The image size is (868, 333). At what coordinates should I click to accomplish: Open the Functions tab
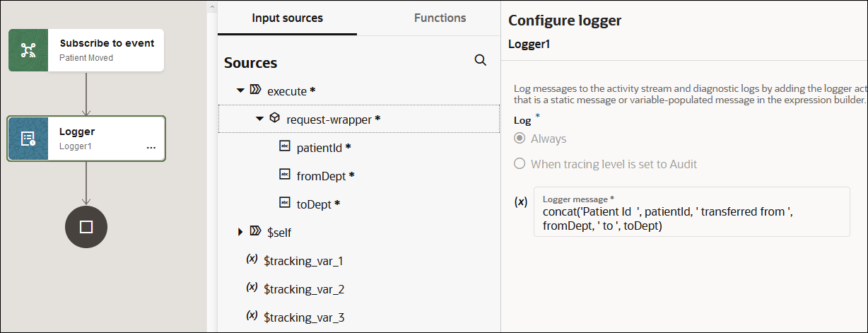(440, 18)
